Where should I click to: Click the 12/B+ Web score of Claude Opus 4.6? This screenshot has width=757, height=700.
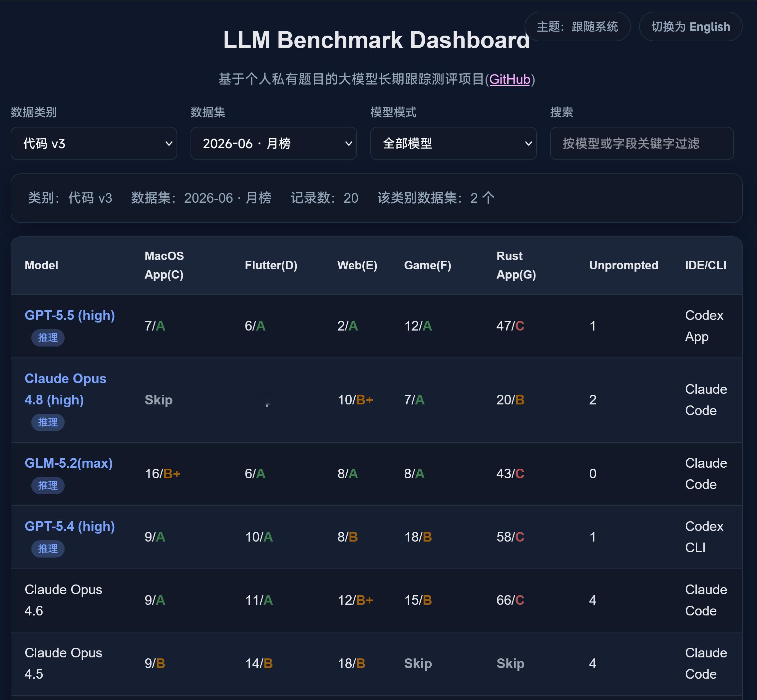click(x=355, y=600)
